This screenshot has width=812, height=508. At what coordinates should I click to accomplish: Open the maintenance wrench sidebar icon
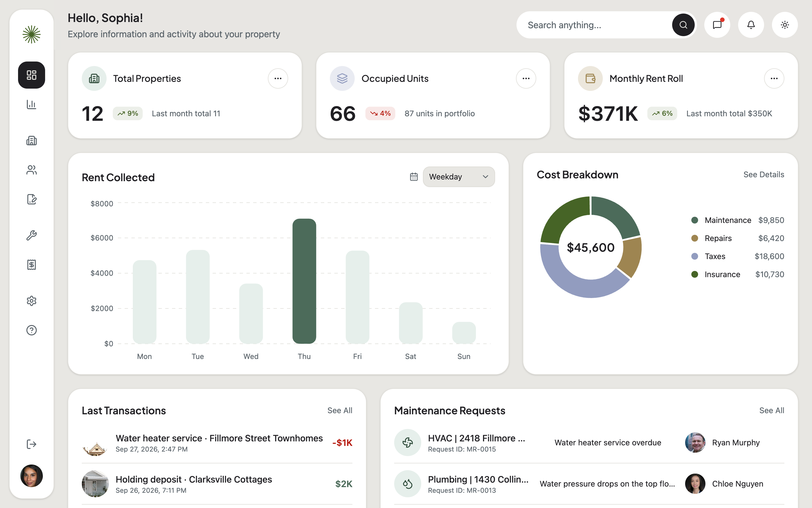tap(32, 235)
